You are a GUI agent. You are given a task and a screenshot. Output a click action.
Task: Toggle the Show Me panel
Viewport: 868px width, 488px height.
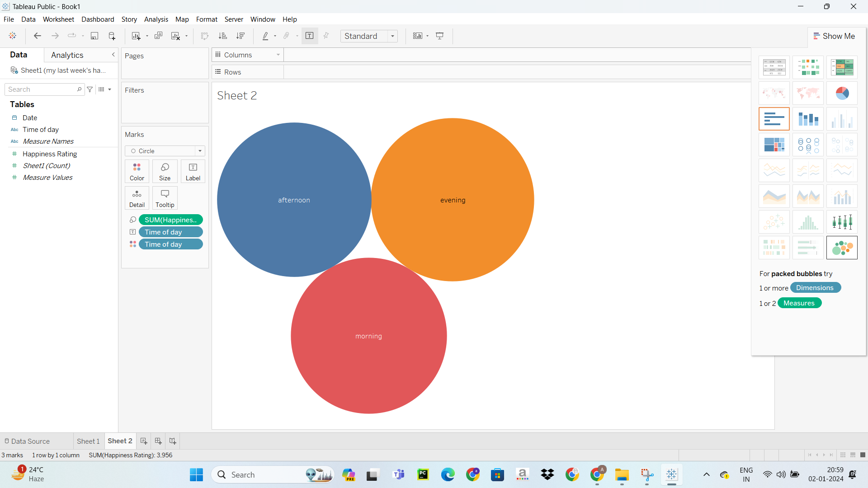coord(834,36)
